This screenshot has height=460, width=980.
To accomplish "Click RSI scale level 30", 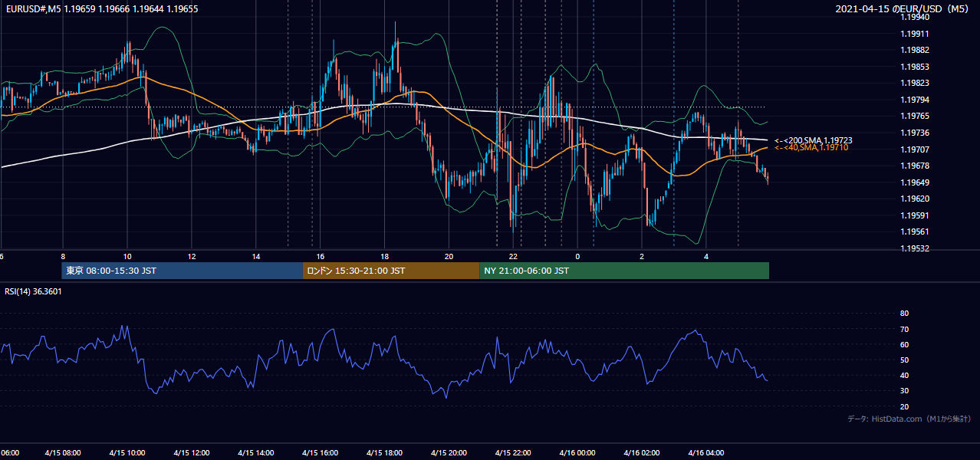I will [904, 391].
